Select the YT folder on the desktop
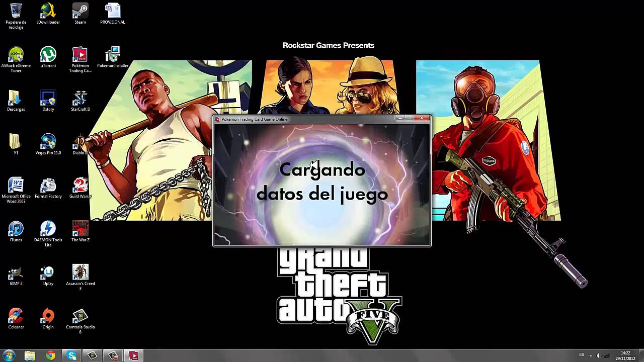Image resolution: width=644 pixels, height=362 pixels. click(16, 144)
